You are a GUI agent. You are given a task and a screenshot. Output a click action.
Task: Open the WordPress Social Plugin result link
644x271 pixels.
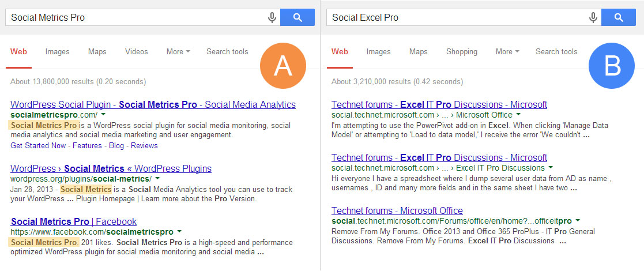pyautogui.click(x=153, y=104)
